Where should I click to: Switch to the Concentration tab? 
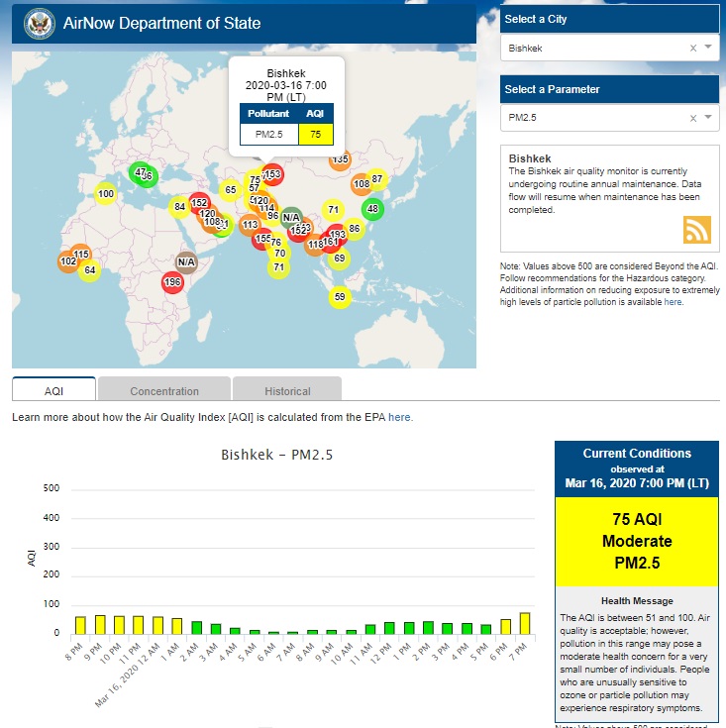[x=164, y=391]
